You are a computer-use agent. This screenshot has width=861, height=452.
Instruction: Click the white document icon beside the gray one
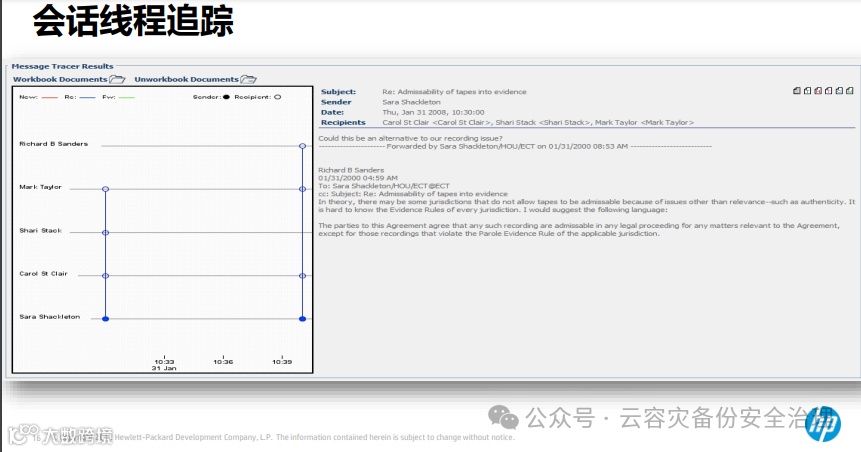point(807,91)
